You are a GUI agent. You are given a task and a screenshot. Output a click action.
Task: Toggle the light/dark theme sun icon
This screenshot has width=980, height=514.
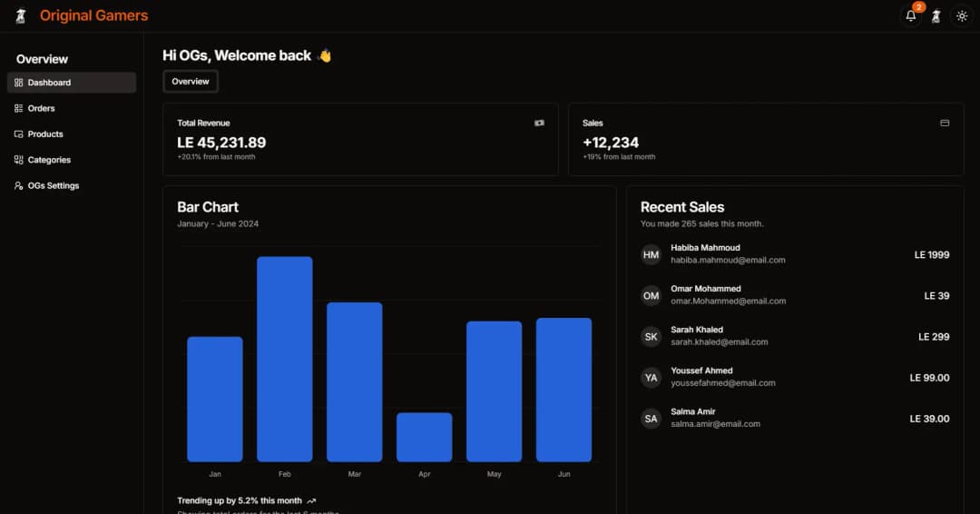coord(962,16)
